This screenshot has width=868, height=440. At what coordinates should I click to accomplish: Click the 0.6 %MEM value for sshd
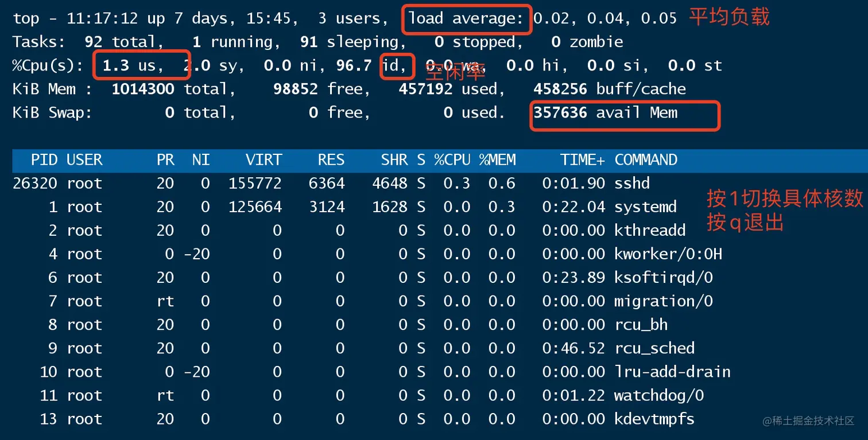(x=502, y=184)
